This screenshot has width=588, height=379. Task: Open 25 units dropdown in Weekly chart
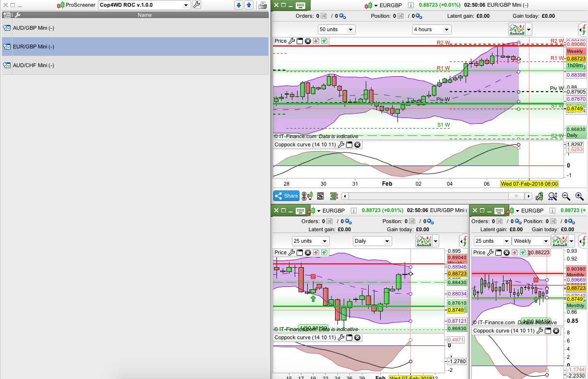[492, 241]
